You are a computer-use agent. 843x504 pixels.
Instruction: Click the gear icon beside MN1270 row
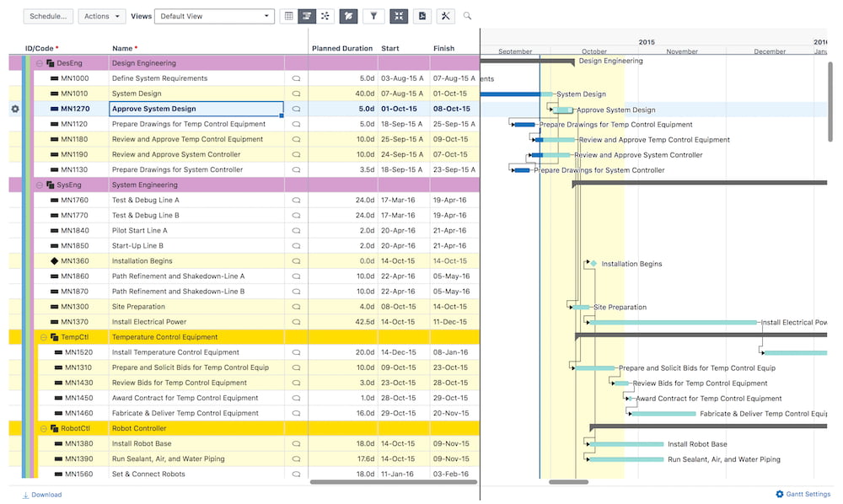pos(14,109)
